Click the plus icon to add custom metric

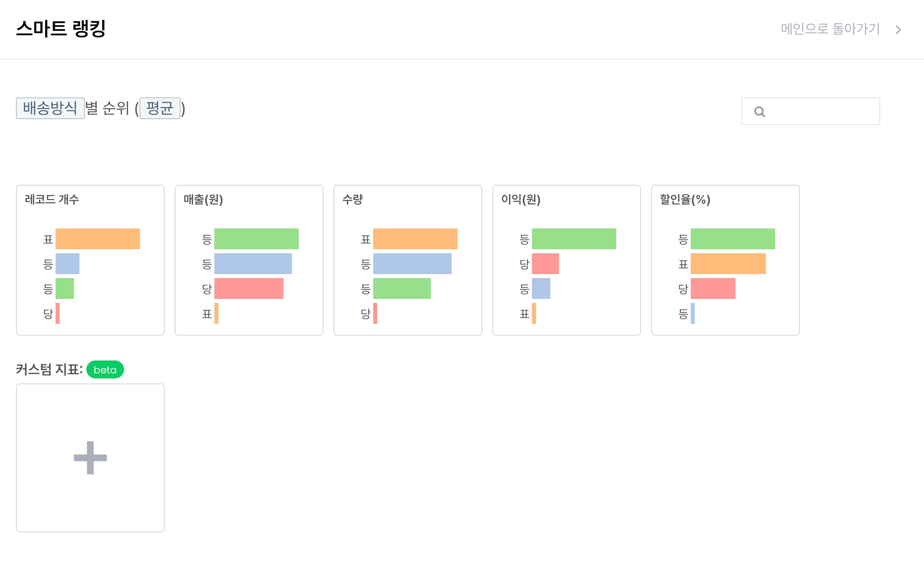[x=90, y=457]
